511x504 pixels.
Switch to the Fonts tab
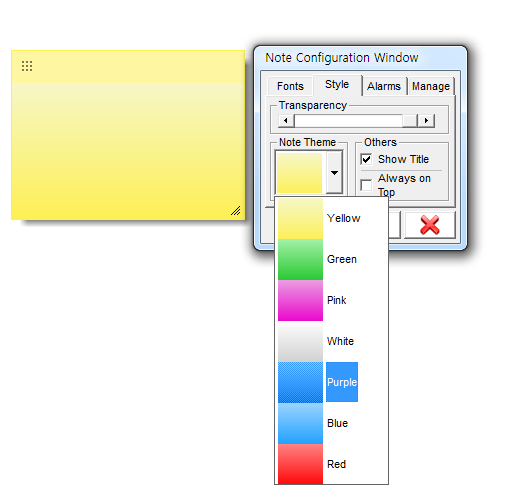(x=290, y=86)
